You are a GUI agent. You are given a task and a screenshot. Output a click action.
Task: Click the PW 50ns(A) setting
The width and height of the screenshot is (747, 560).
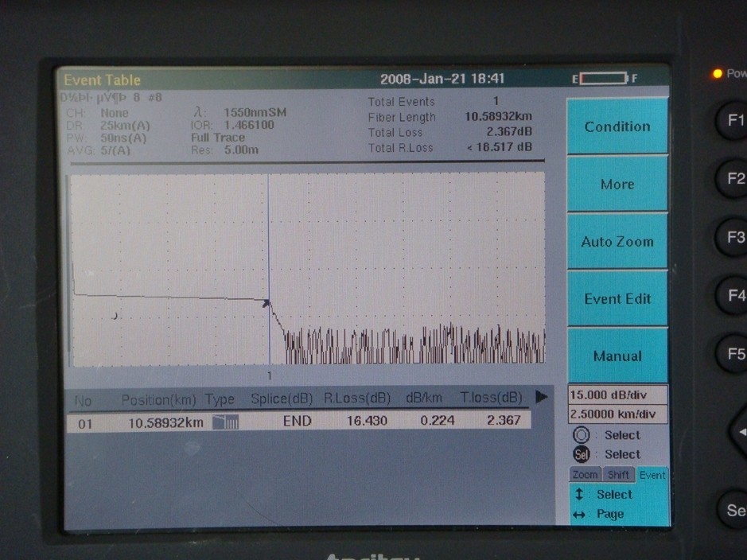pyautogui.click(x=123, y=138)
